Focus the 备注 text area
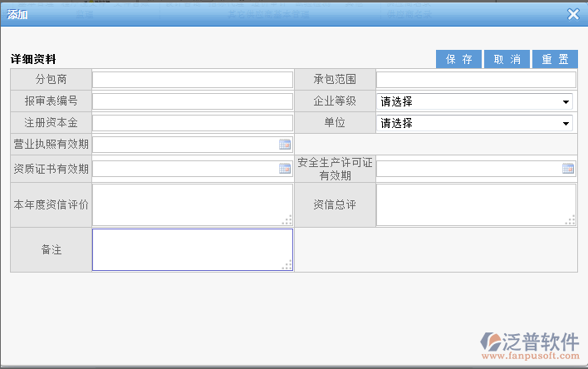The image size is (588, 369). click(x=193, y=249)
